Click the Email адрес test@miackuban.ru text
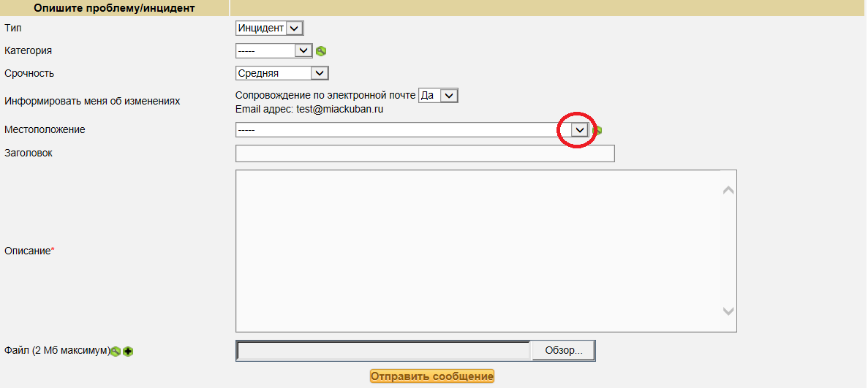The height and width of the screenshot is (391, 868). click(x=309, y=110)
